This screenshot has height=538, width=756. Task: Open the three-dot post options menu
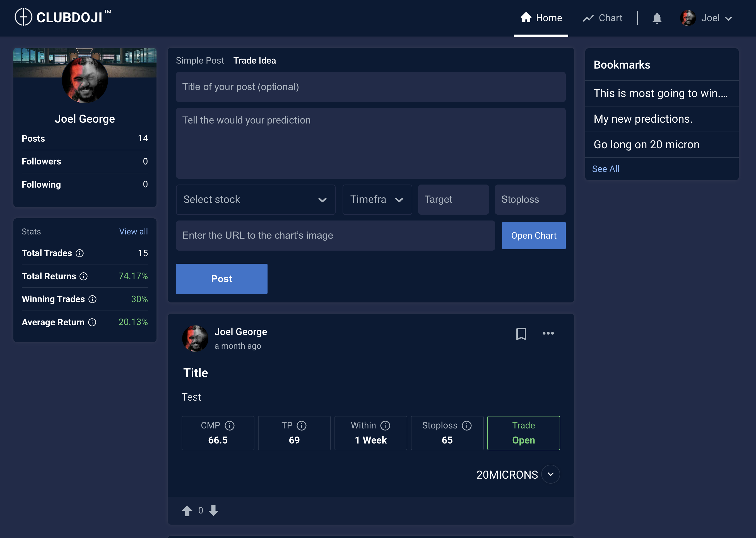[x=548, y=333]
